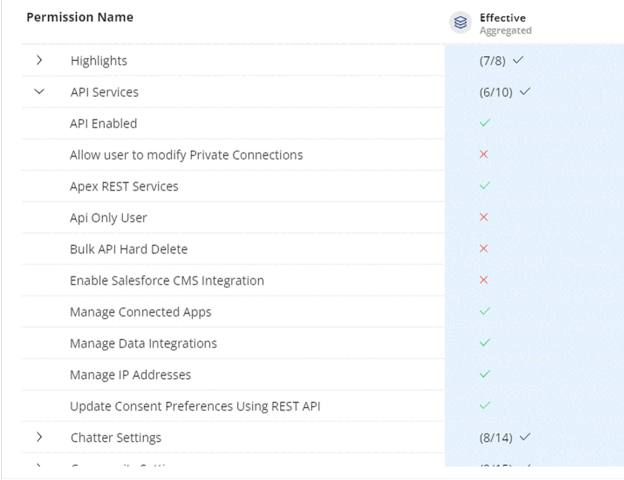Collapse the API Services permission group

39,92
